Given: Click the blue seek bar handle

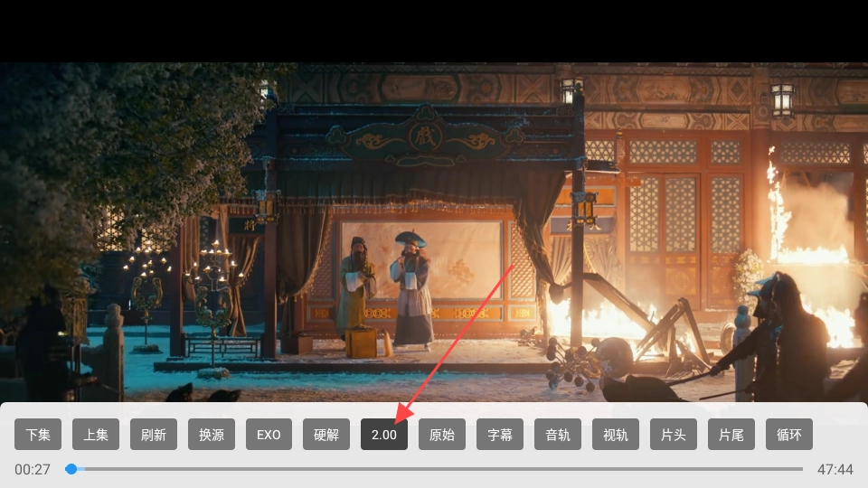Looking at the screenshot, I should coord(71,469).
